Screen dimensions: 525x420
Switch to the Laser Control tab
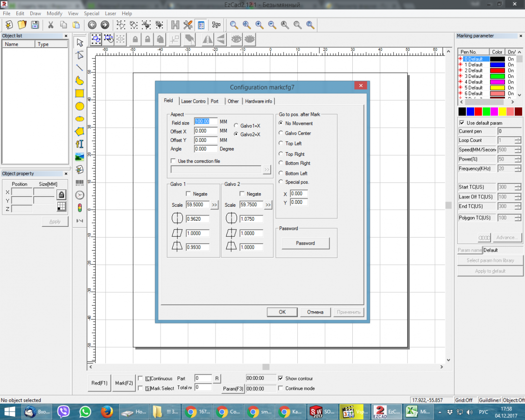(x=193, y=101)
